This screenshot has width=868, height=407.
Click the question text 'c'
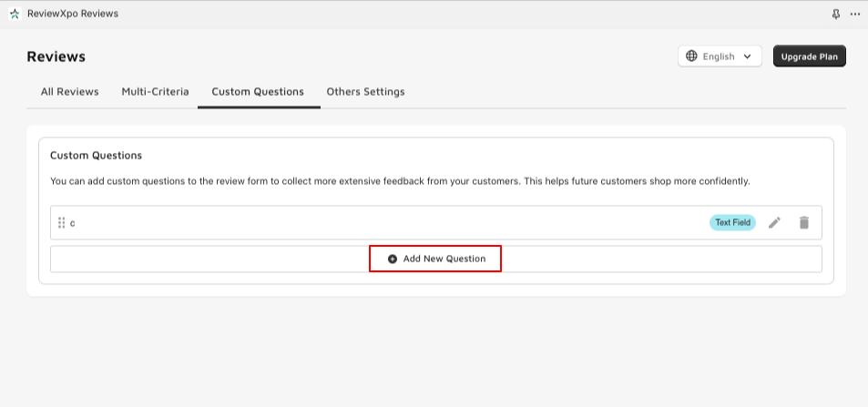point(73,223)
